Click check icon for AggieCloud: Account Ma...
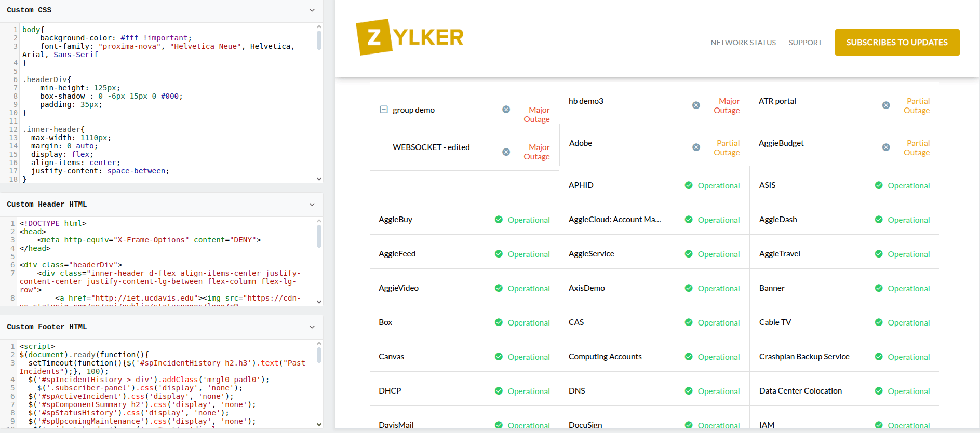 pyautogui.click(x=689, y=220)
